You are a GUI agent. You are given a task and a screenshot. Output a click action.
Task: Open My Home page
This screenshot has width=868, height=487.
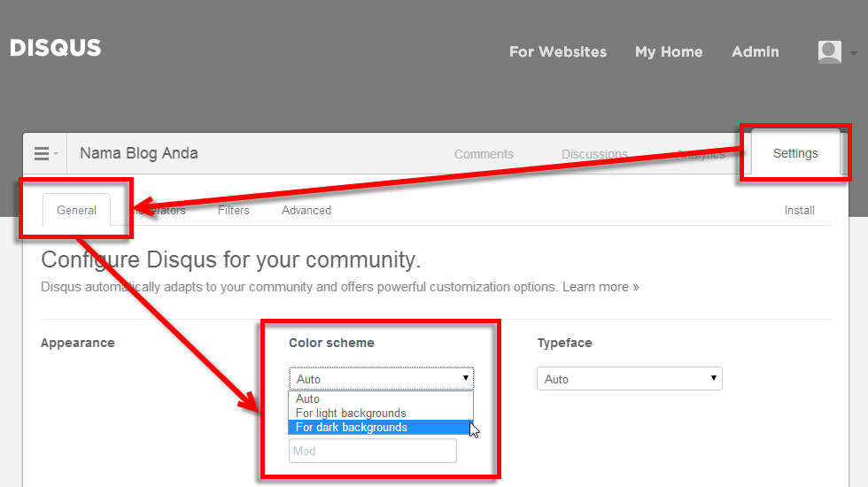pyautogui.click(x=669, y=52)
